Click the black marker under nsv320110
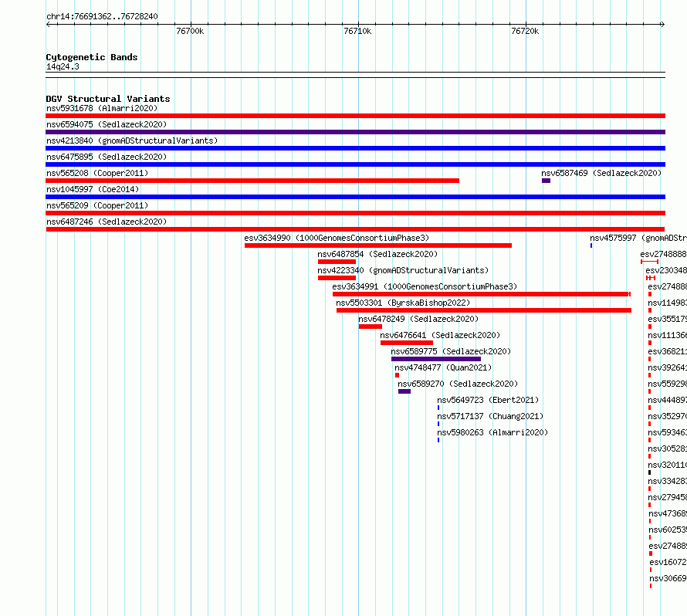The image size is (687, 616). [x=649, y=472]
